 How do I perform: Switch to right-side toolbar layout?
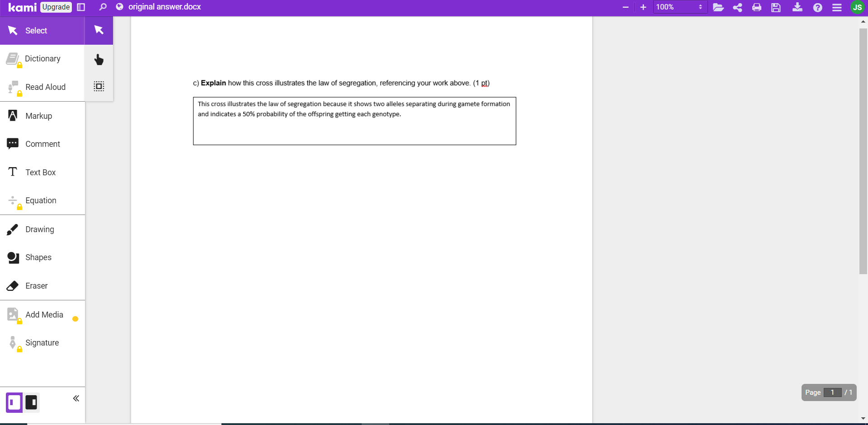[31, 402]
